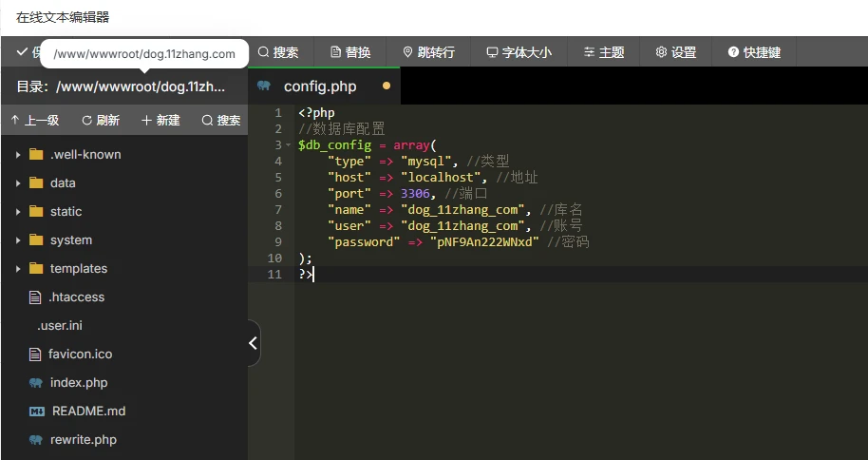Fold the $db_config array at line 3

[x=289, y=145]
